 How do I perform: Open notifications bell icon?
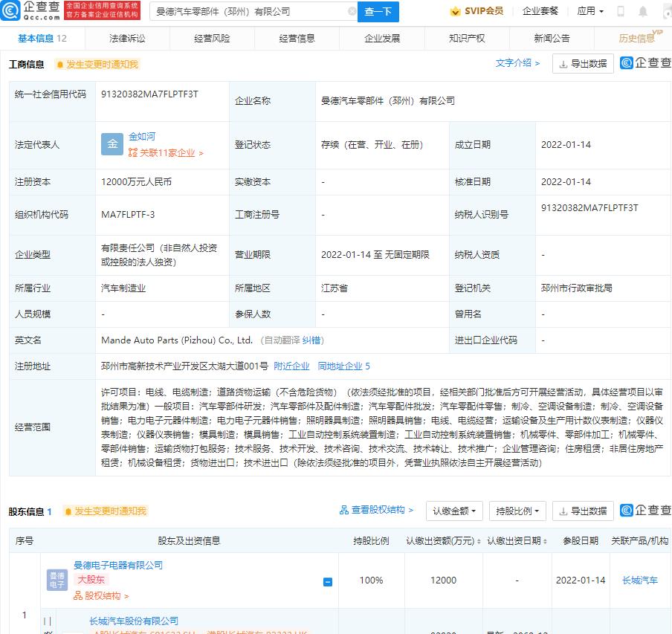point(643,12)
